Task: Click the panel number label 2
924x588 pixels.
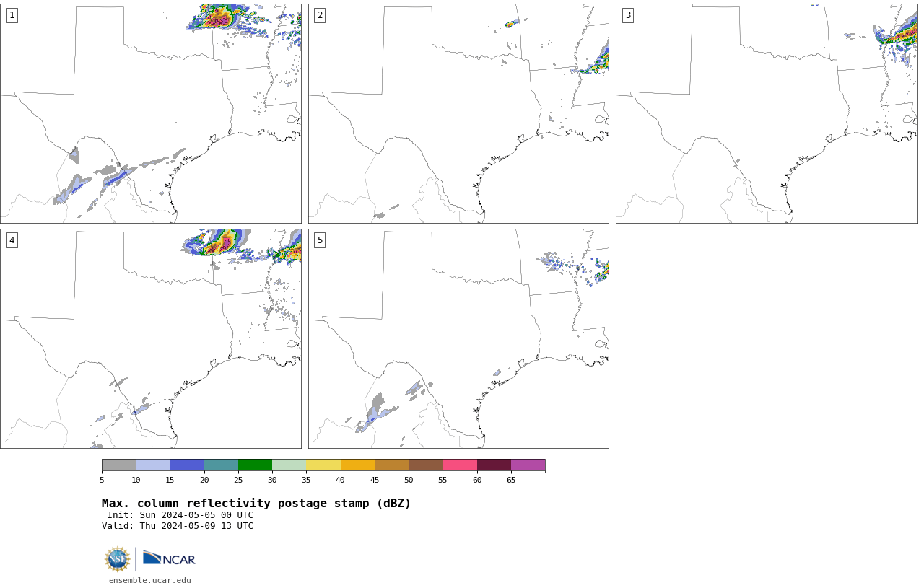Action: pyautogui.click(x=320, y=15)
